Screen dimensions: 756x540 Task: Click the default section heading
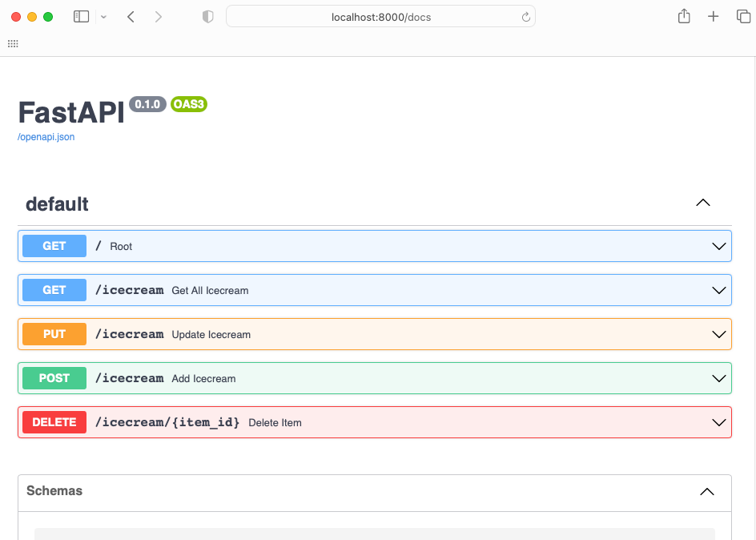(57, 204)
